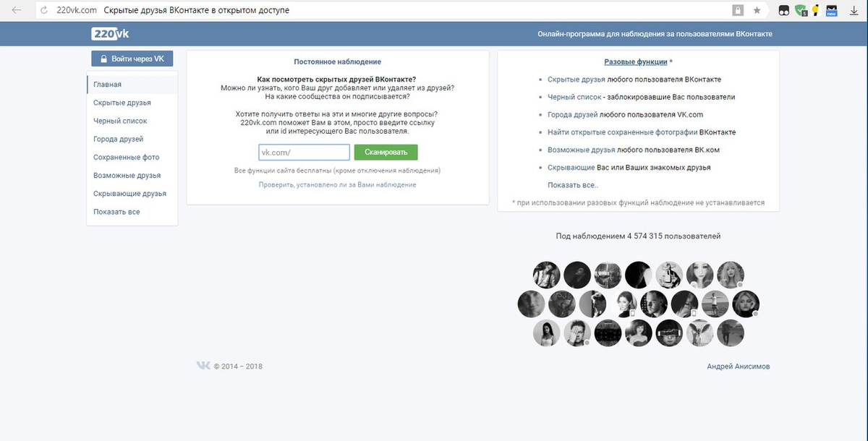Screen dimensions: 868x441
Task: Open Андрей Анисимов footer link
Action: tap(739, 367)
